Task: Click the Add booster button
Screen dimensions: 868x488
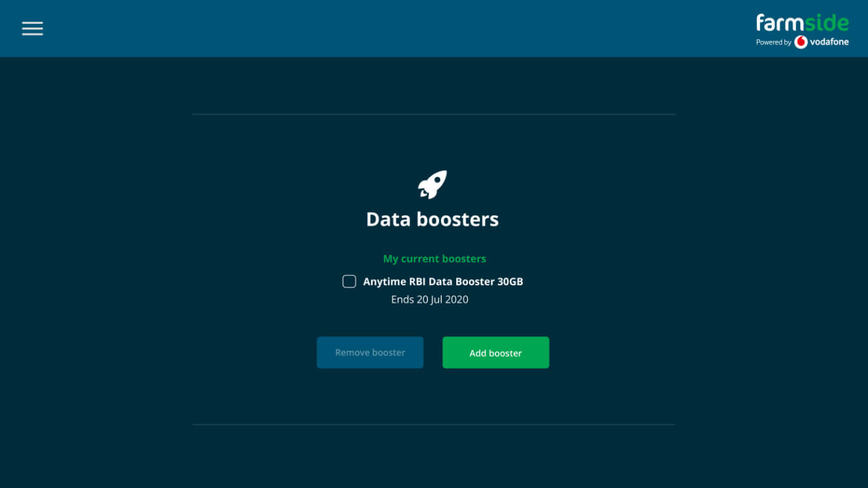Action: point(496,353)
